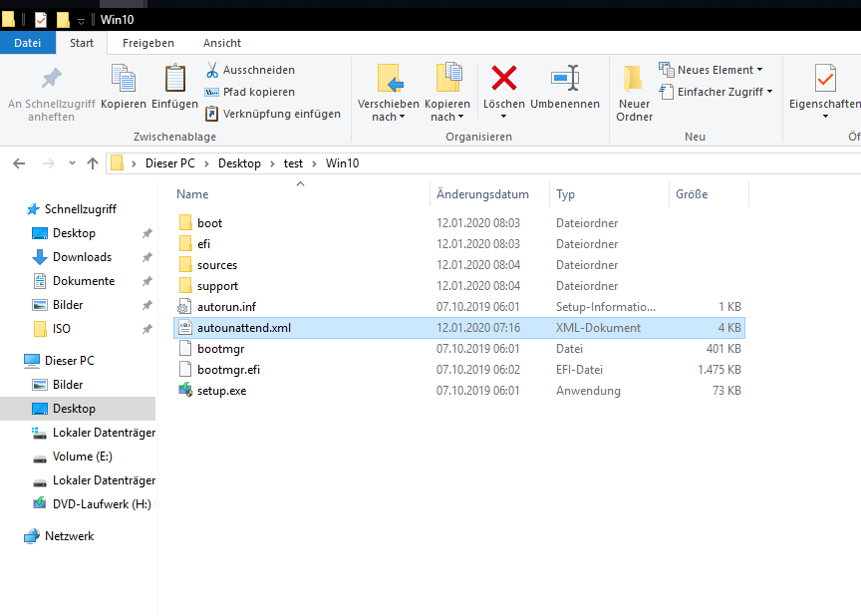Screen dimensions: 861x616
Task: Click the Eigenschaften checkmark icon
Action: coord(825,78)
